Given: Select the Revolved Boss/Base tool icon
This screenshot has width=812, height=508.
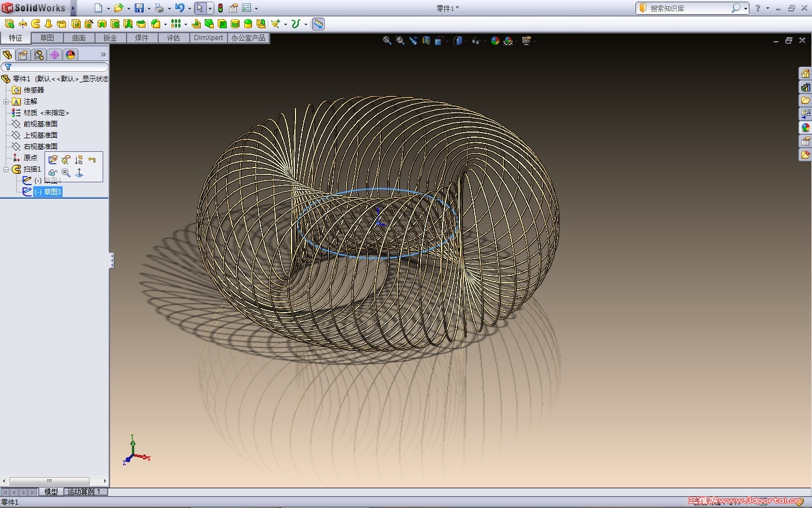Looking at the screenshot, I should click(x=23, y=24).
